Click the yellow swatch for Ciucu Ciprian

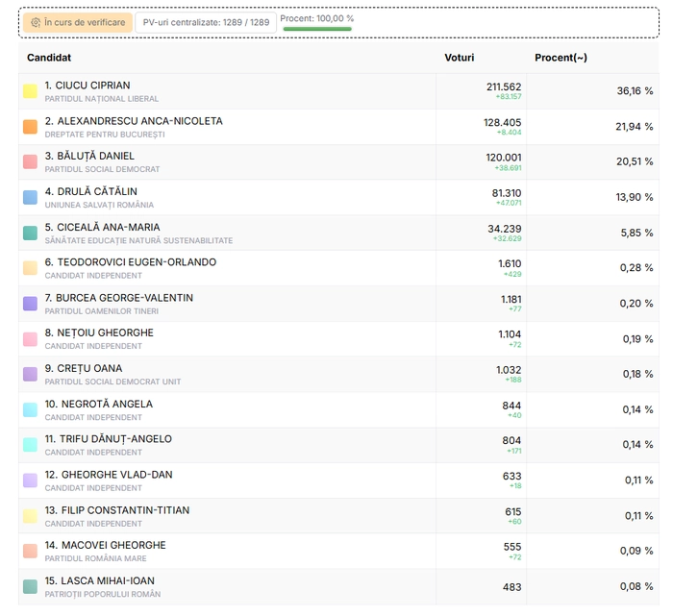click(30, 91)
